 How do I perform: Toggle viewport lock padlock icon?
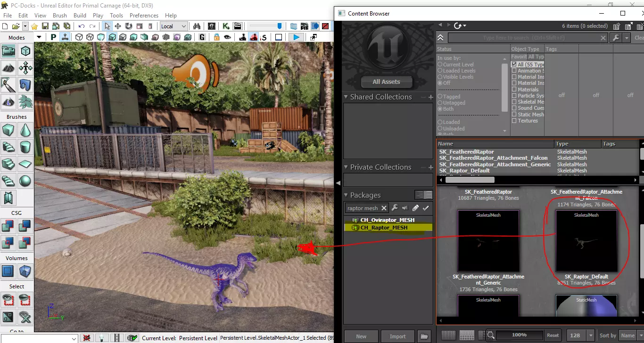pos(216,37)
